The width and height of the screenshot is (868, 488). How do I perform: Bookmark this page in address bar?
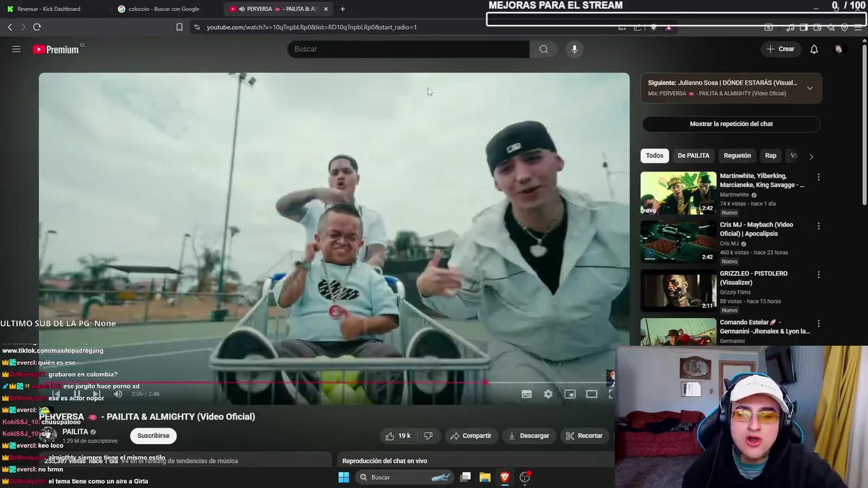pos(179,27)
